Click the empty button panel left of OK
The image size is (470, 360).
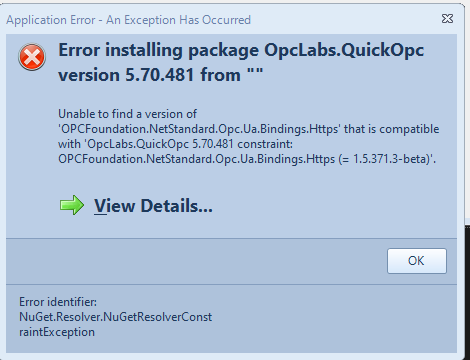pos(196,261)
